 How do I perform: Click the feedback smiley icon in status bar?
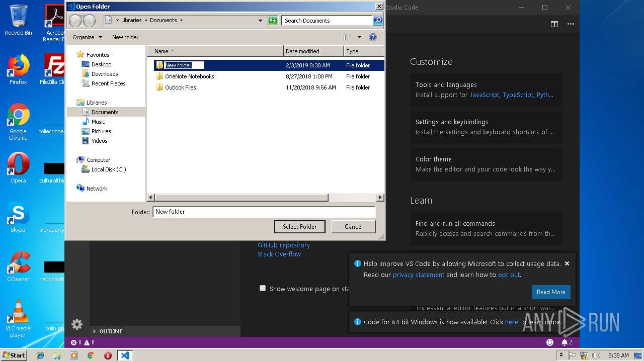point(550,342)
